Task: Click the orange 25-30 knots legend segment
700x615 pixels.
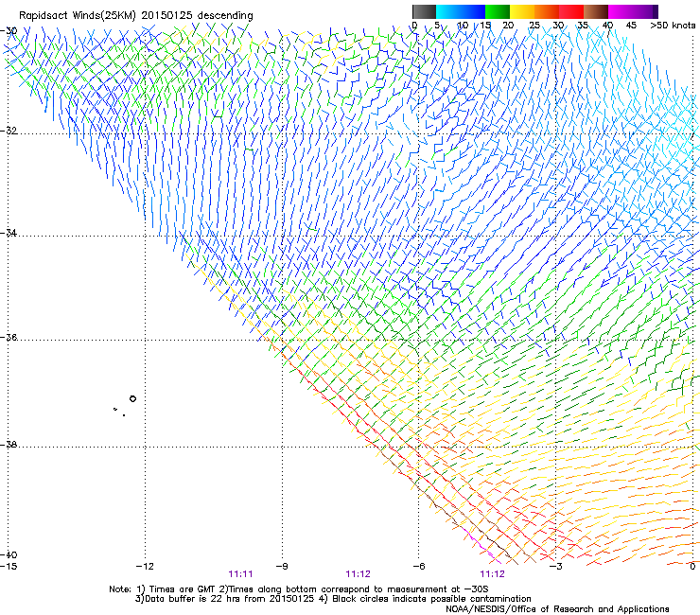Action: 547,11
